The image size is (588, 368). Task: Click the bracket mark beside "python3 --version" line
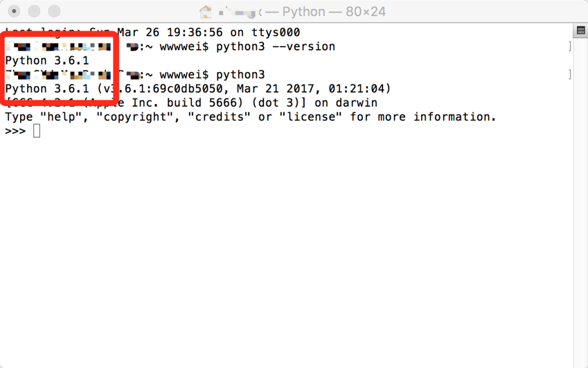pyautogui.click(x=569, y=46)
